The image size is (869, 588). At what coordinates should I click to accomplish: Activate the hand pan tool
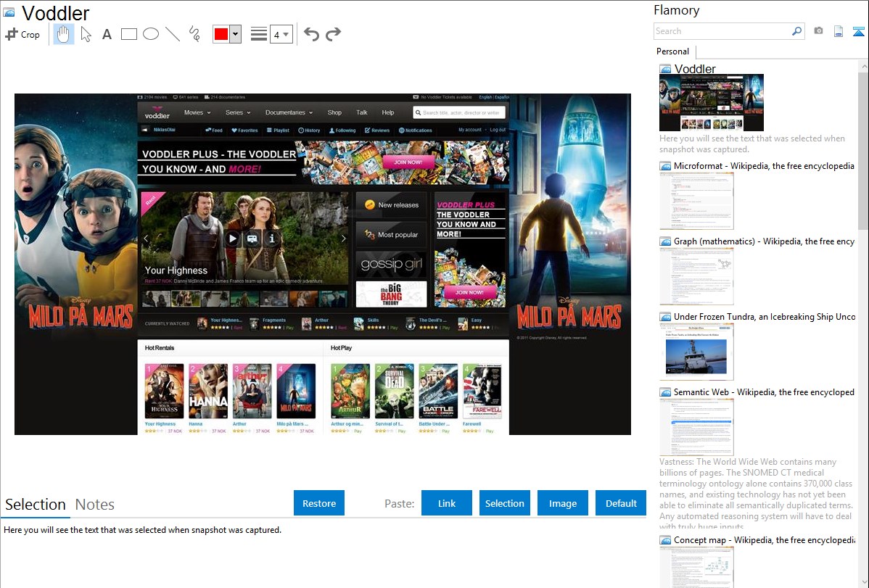point(63,34)
